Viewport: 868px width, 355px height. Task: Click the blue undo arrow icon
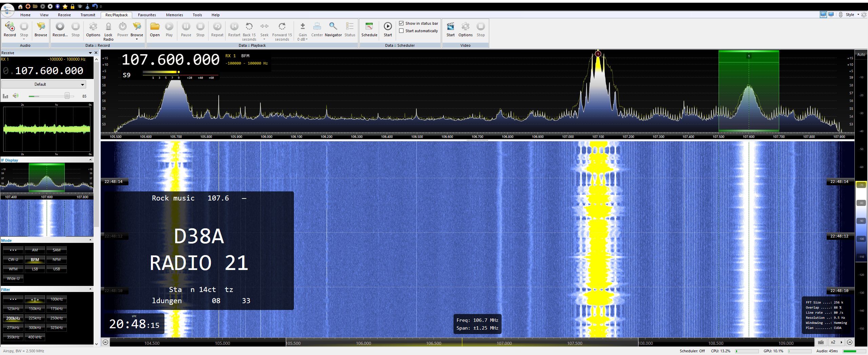[95, 6]
